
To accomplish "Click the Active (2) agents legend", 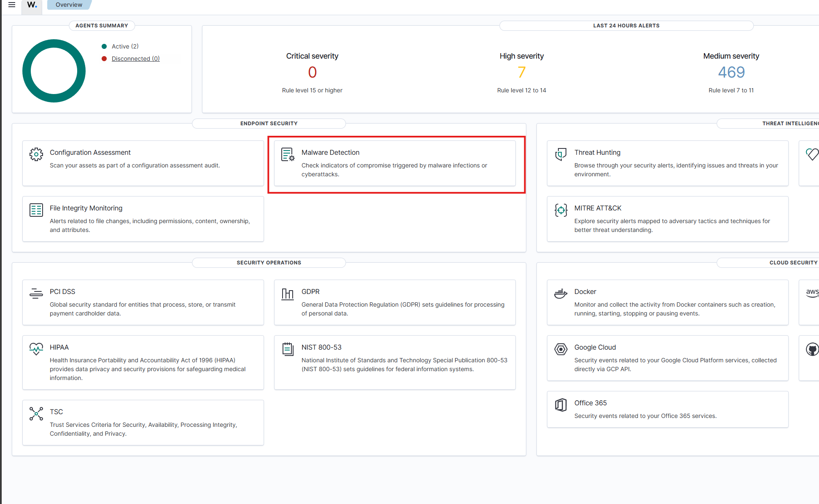I will 125,46.
